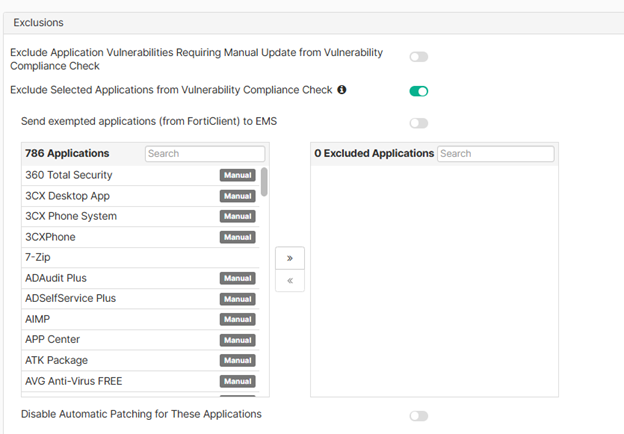The width and height of the screenshot is (624, 434).
Task: Click the Manual badge on ATK Package
Action: click(238, 360)
